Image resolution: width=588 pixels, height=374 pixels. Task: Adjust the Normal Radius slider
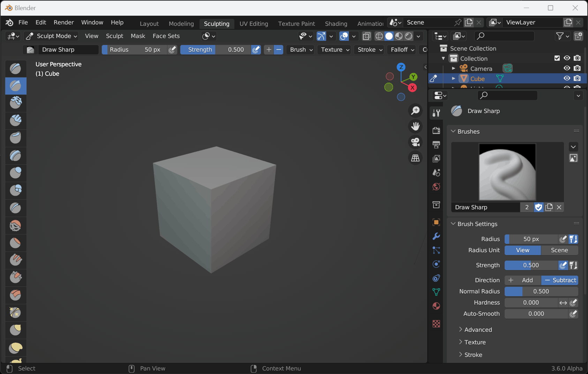[x=541, y=291]
